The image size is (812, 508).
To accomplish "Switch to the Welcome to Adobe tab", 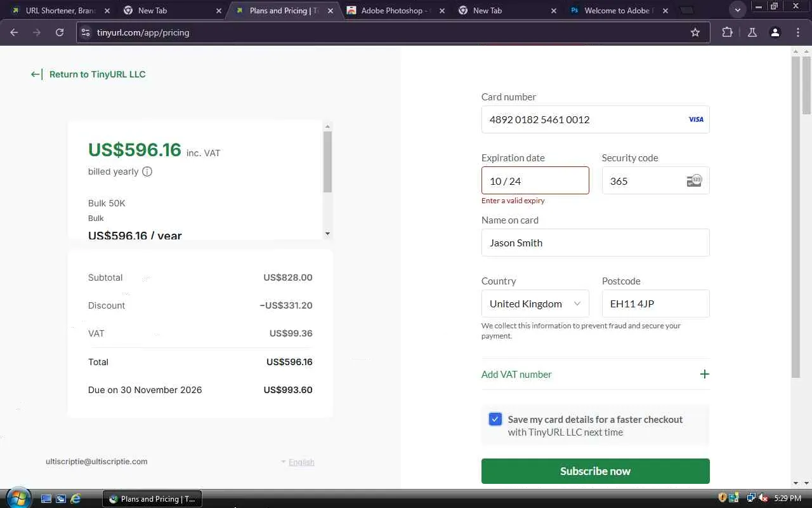I will click(x=619, y=11).
